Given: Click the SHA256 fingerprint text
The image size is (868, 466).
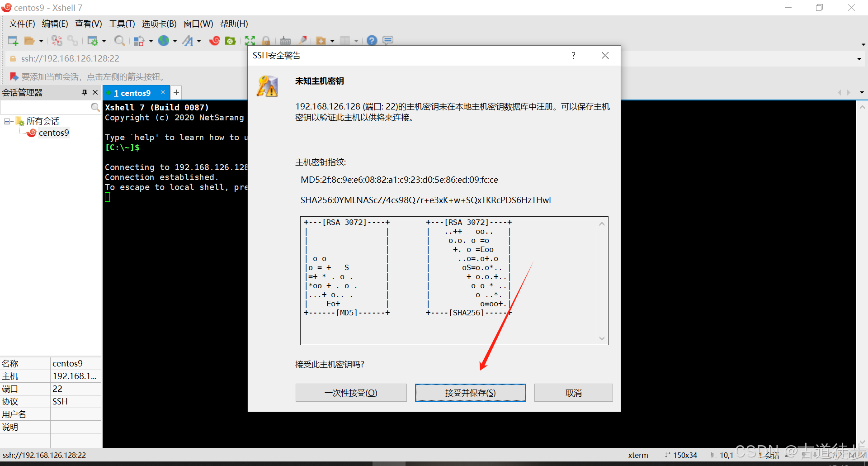Looking at the screenshot, I should click(x=425, y=200).
